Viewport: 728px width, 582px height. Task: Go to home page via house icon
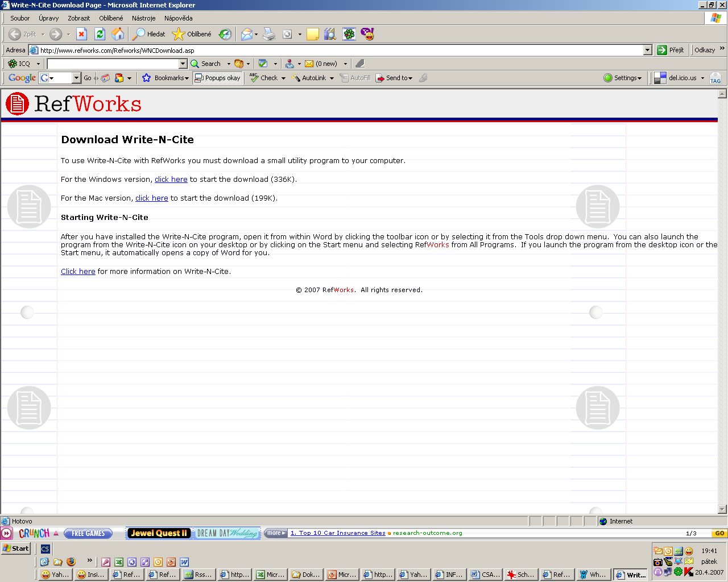pos(118,34)
